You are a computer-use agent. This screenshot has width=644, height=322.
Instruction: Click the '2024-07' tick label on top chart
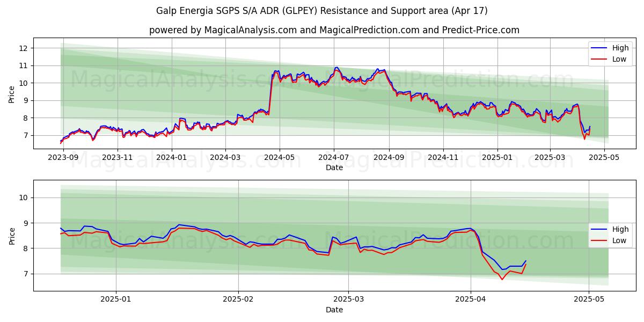334,157
